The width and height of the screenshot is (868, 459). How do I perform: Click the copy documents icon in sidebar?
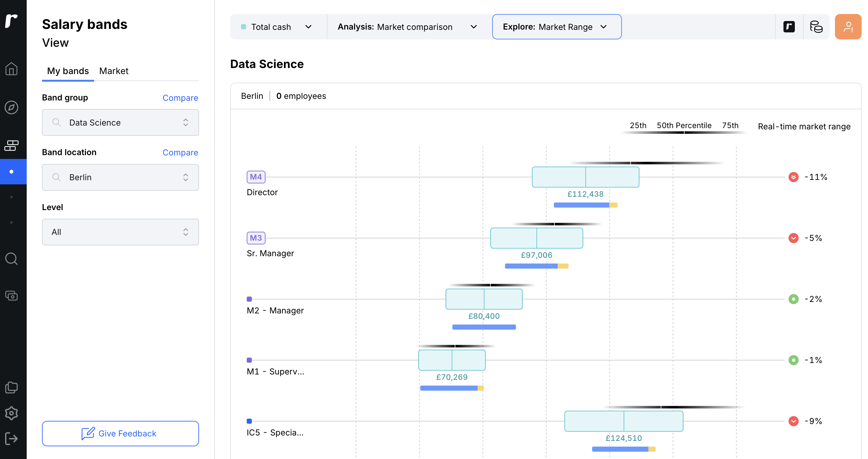tap(11, 387)
